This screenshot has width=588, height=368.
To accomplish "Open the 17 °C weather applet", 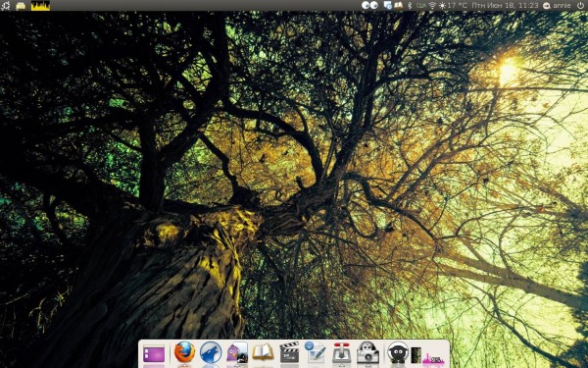I will click(x=453, y=6).
